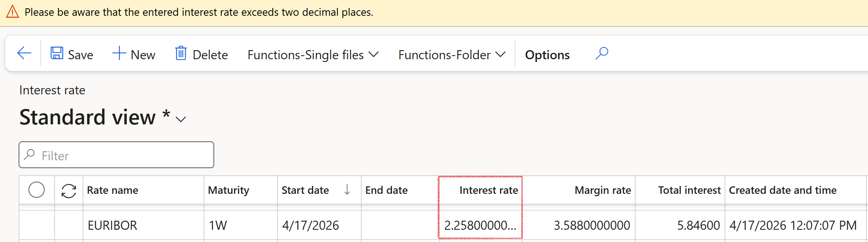Select the EURIBOR row checkbox cell
868x242 pixels.
[37, 225]
